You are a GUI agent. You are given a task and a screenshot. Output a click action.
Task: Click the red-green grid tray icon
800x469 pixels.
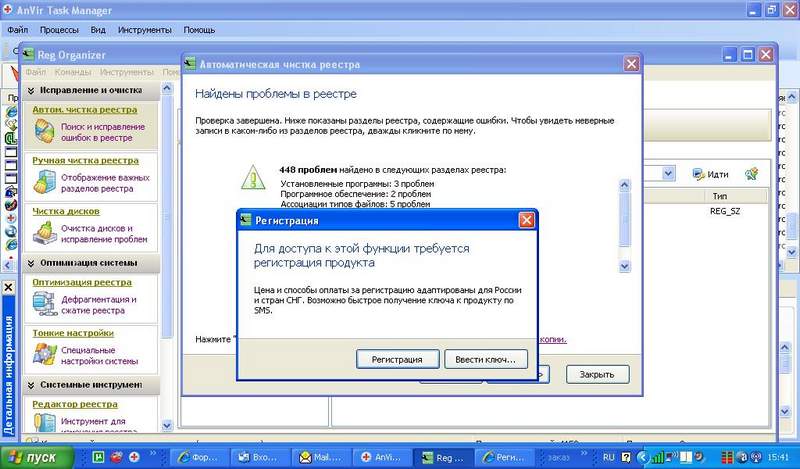(727, 457)
